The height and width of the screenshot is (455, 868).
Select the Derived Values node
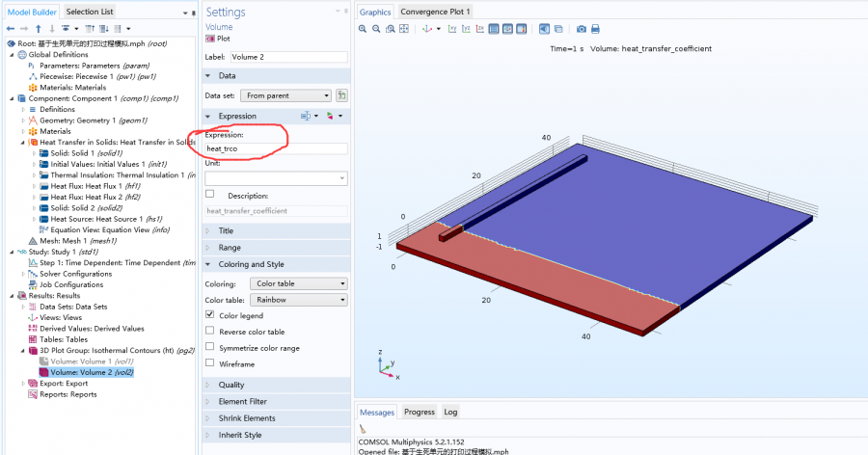(87, 329)
